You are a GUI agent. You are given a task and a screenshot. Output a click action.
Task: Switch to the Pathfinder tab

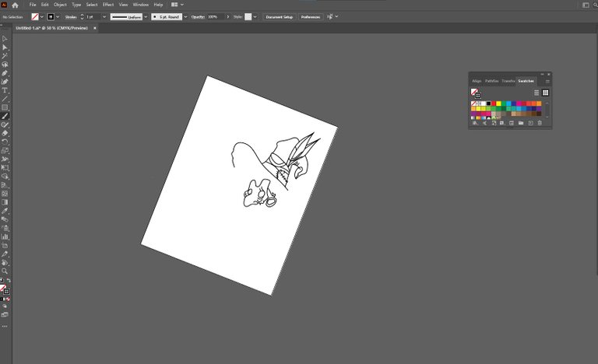(x=491, y=81)
